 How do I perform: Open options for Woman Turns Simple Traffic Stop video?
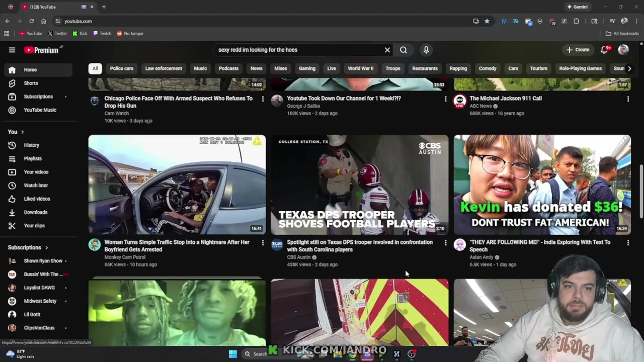click(263, 243)
